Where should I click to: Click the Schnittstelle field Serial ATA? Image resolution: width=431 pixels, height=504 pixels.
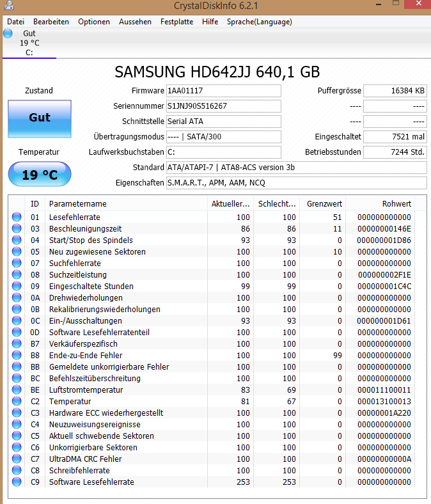click(x=223, y=122)
